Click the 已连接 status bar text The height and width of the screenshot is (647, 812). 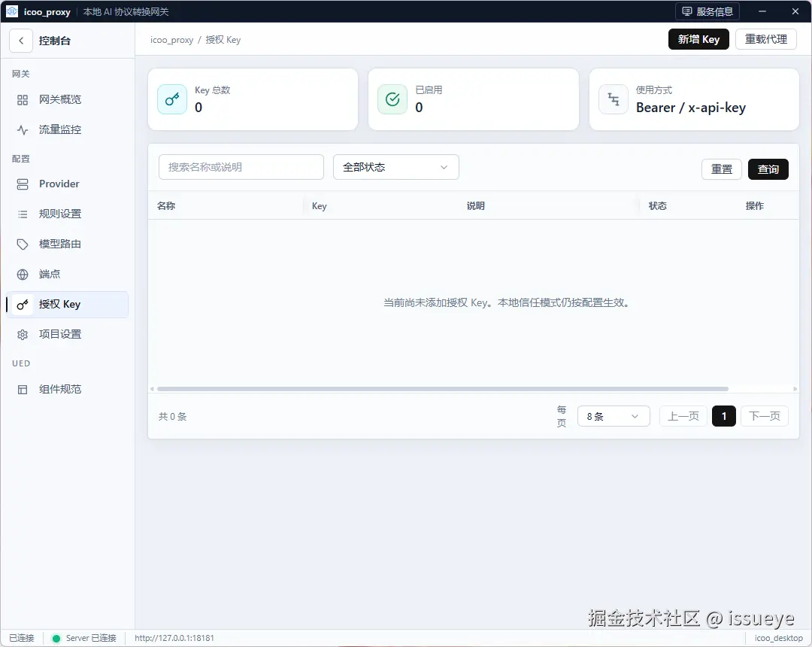tap(21, 638)
